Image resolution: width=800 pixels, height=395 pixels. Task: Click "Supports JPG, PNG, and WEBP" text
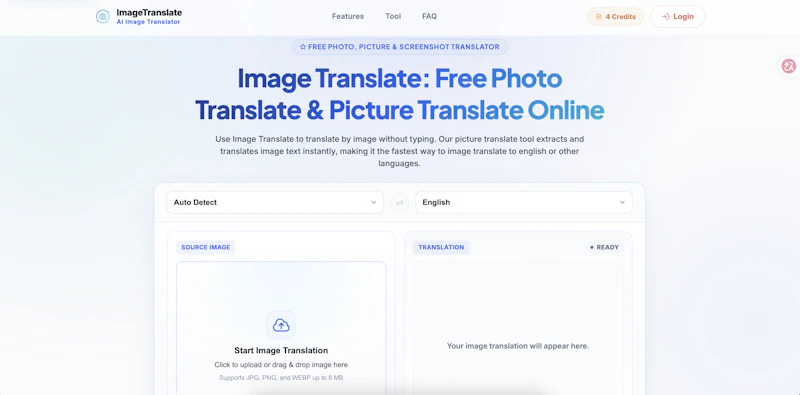[281, 378]
